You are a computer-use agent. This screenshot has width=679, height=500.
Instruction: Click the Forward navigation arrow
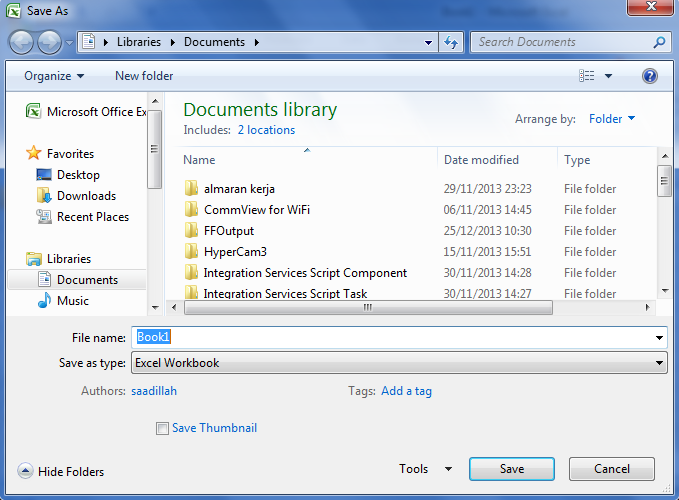pos(49,42)
